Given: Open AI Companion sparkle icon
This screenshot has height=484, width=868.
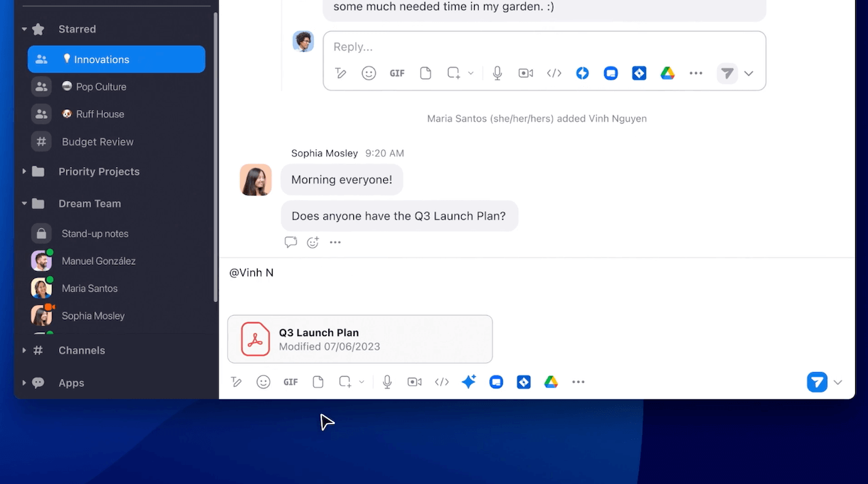Looking at the screenshot, I should click(x=469, y=382).
